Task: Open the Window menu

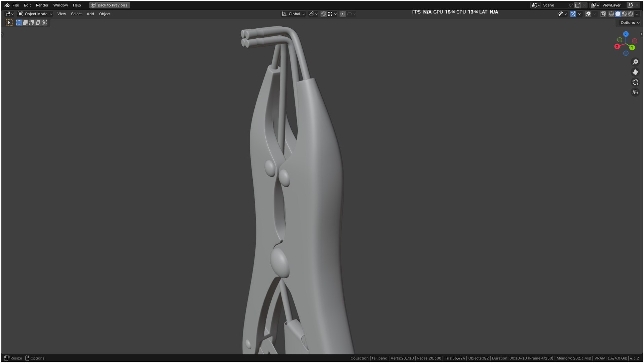Action: (x=61, y=5)
